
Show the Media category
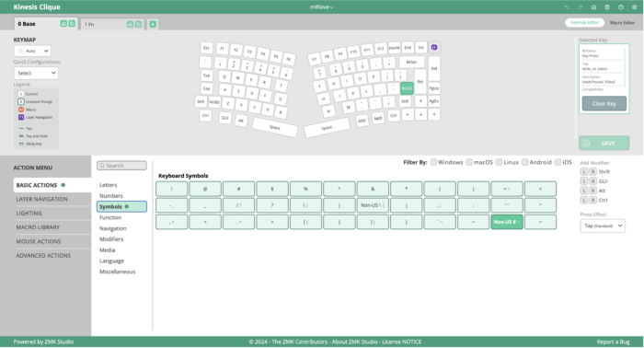coord(108,250)
